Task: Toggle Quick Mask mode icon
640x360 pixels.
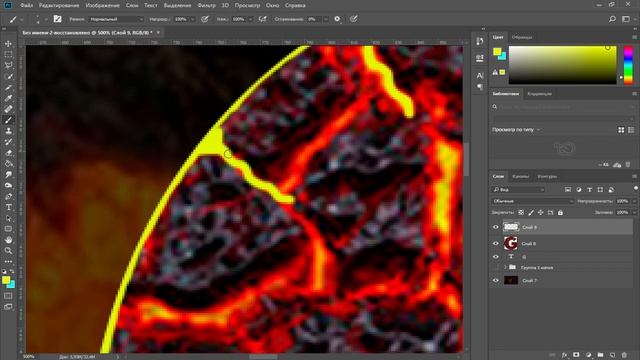Action: pyautogui.click(x=8, y=296)
